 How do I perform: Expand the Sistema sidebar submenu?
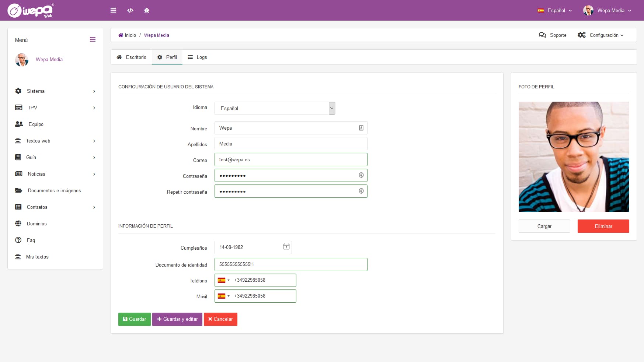pyautogui.click(x=55, y=91)
